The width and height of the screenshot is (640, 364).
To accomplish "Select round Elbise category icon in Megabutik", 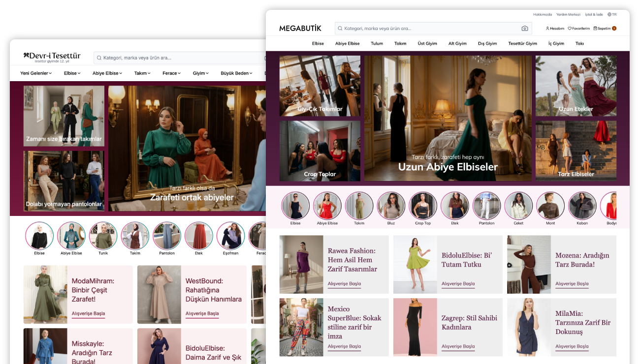I will (x=295, y=206).
